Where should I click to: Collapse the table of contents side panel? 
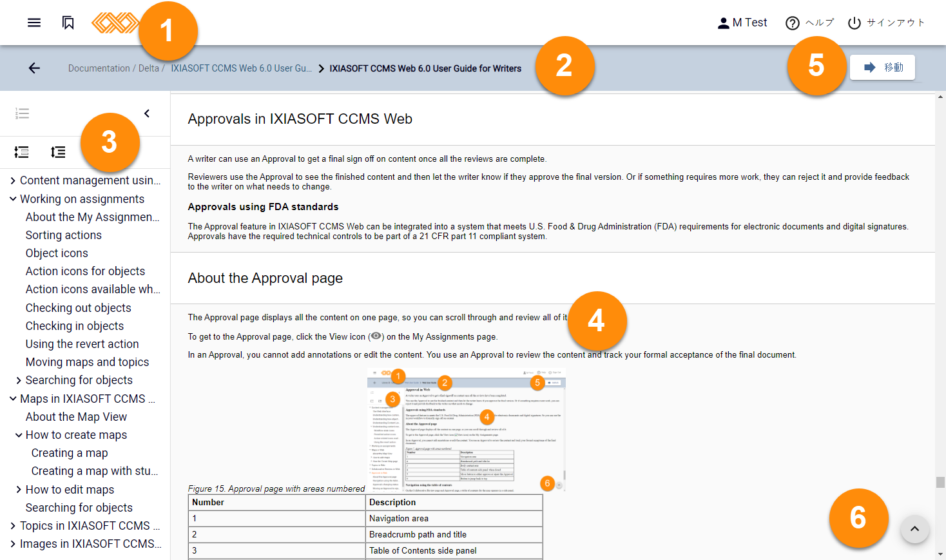147,113
